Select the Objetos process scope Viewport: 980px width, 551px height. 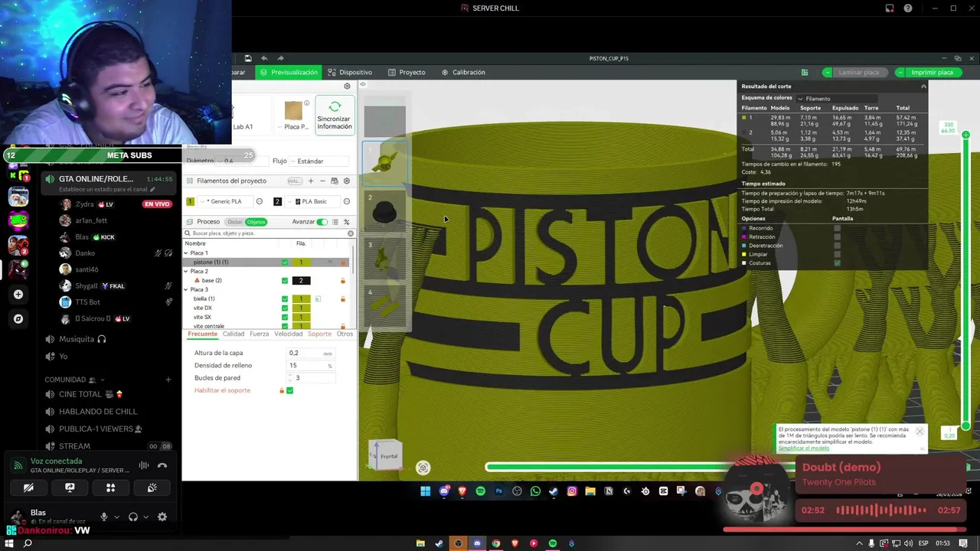(256, 222)
